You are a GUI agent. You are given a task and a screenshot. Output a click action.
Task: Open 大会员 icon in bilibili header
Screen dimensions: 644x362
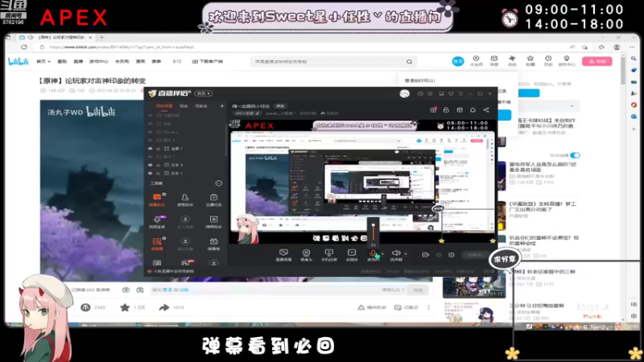[x=476, y=61]
